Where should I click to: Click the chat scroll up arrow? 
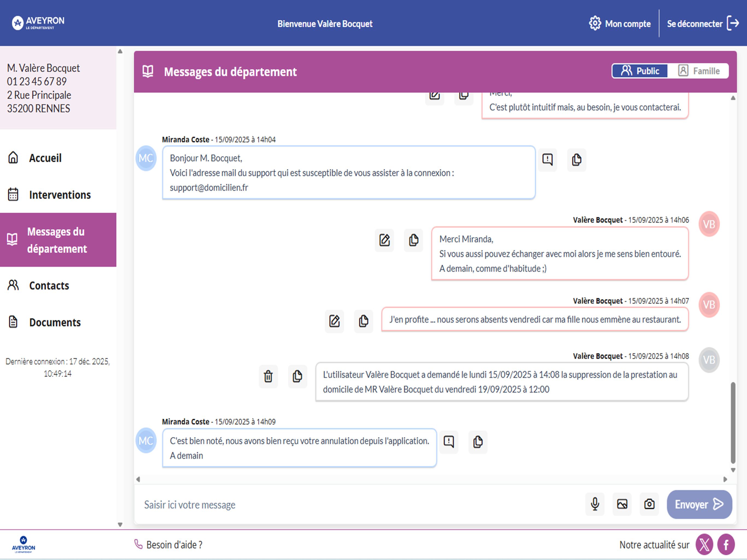click(x=733, y=98)
